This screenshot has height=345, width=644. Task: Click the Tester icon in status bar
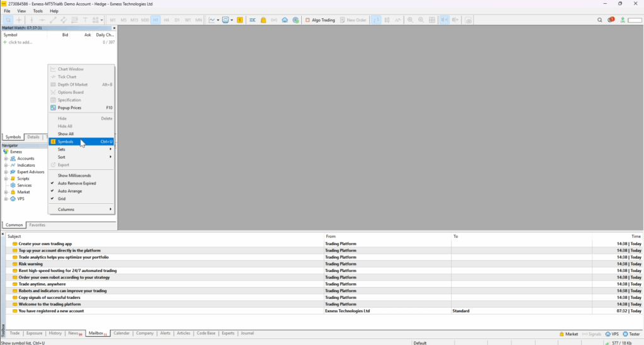[x=631, y=334]
